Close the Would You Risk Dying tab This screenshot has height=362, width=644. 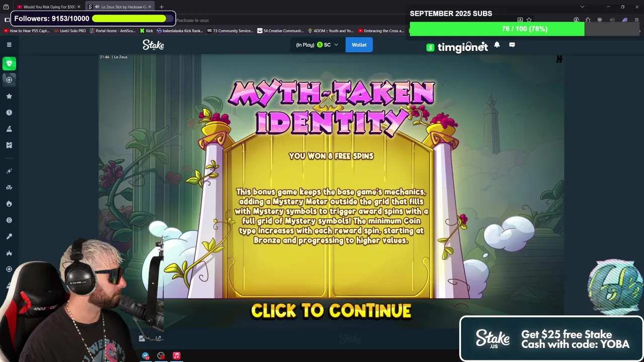[78, 7]
